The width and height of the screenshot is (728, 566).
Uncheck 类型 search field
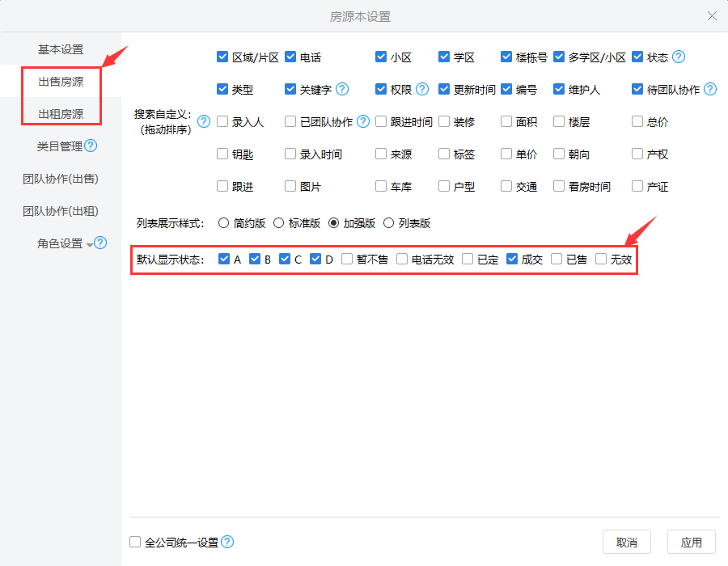click(222, 89)
